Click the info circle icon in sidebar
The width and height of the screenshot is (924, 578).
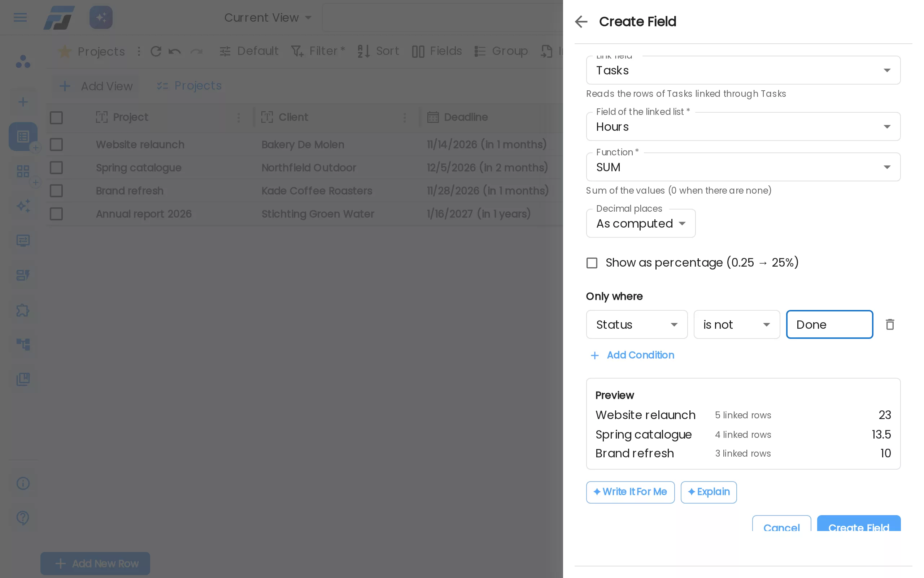(x=23, y=484)
